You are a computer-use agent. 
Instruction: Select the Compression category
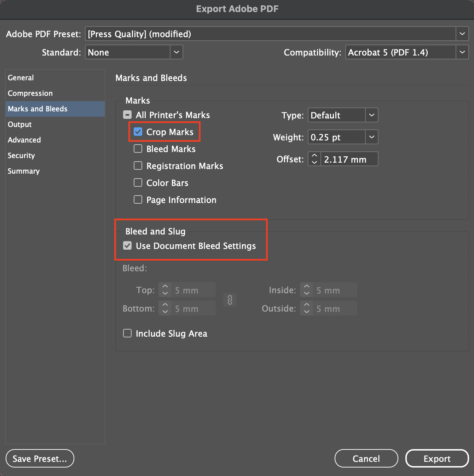click(55, 93)
